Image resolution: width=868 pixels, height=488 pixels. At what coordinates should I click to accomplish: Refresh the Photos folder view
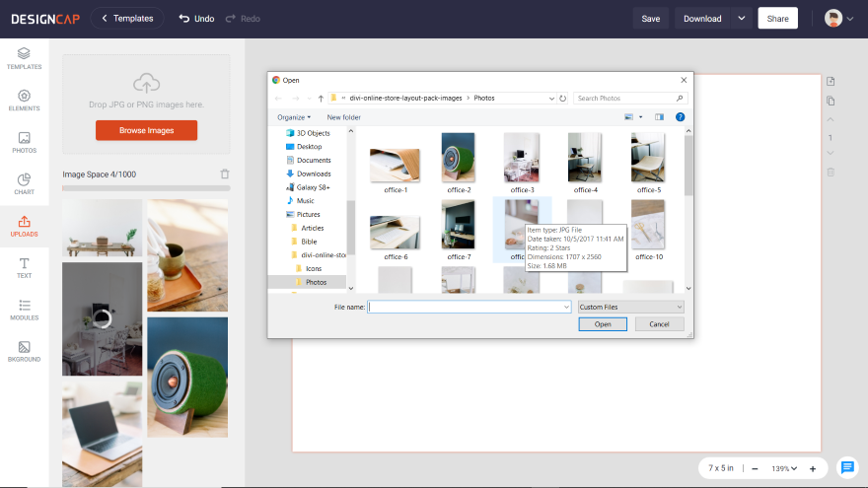tap(562, 98)
